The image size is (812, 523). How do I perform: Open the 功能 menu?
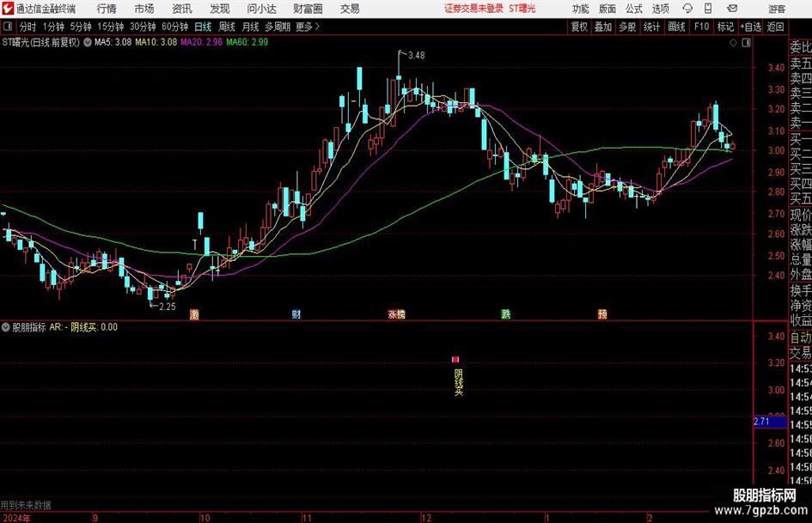click(x=581, y=9)
